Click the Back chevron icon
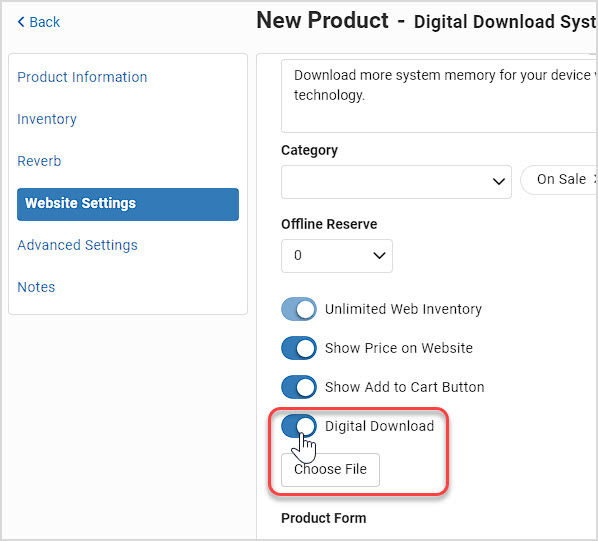Image resolution: width=598 pixels, height=541 pixels. (21, 22)
